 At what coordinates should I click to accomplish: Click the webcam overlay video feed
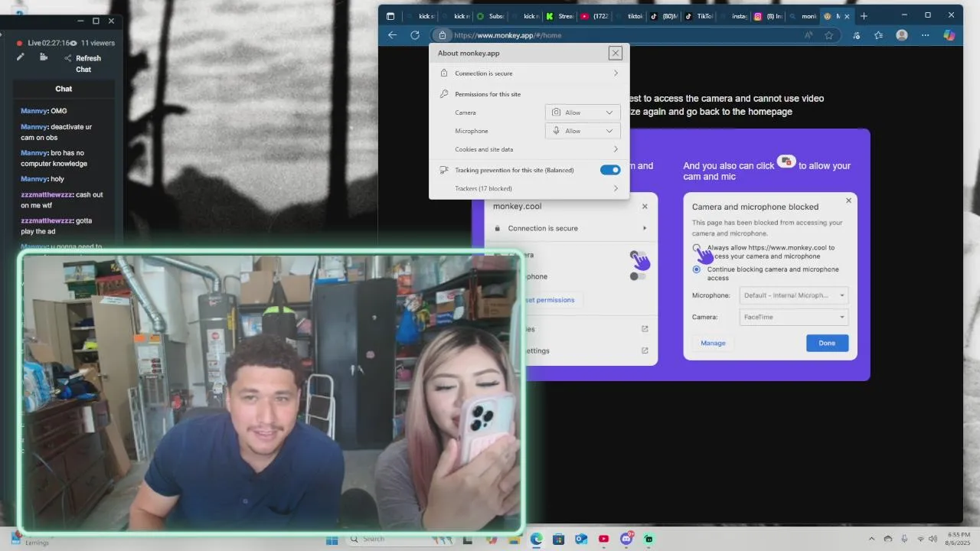[272, 393]
